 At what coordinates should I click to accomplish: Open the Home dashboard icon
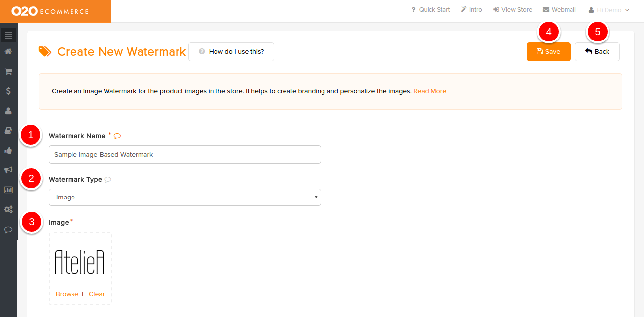click(x=8, y=52)
